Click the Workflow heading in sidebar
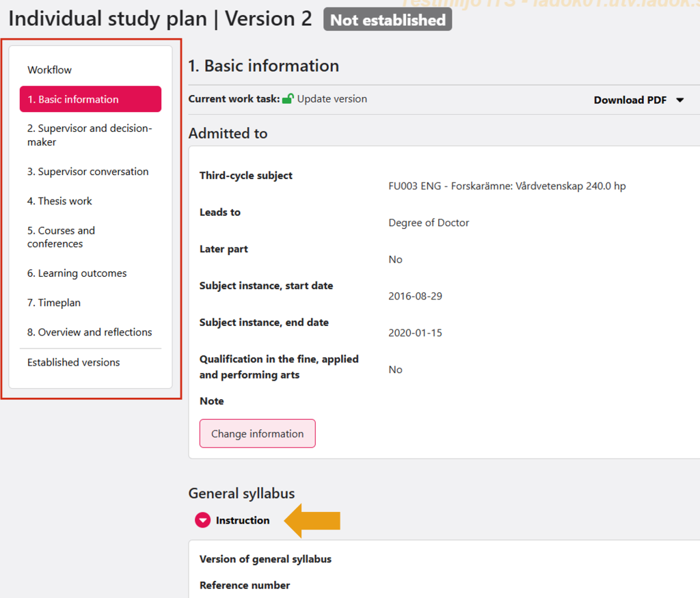Screen dimensions: 700x598 [x=49, y=70]
